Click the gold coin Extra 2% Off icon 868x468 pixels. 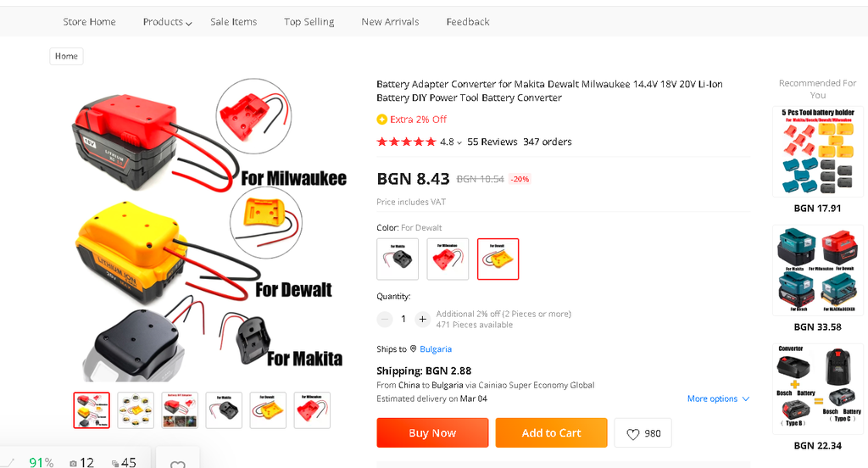pyautogui.click(x=381, y=120)
